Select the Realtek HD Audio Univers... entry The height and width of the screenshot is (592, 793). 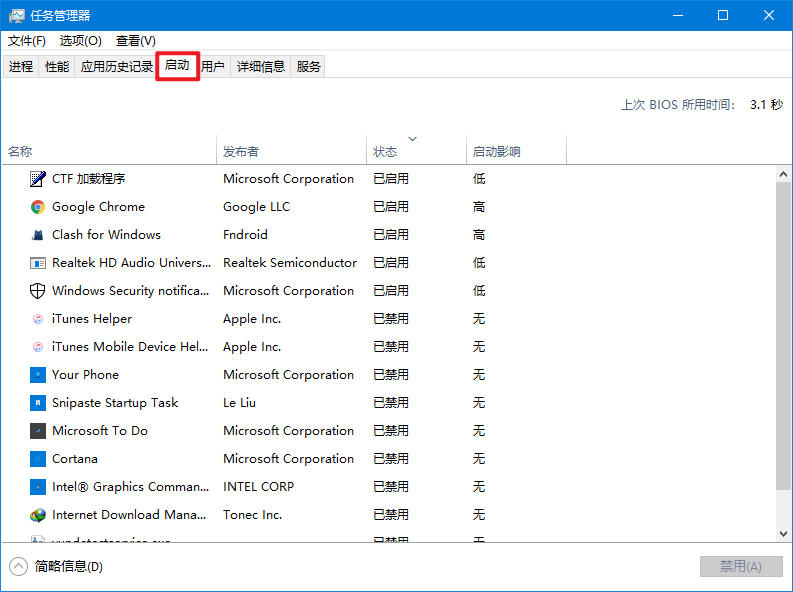pos(131,263)
